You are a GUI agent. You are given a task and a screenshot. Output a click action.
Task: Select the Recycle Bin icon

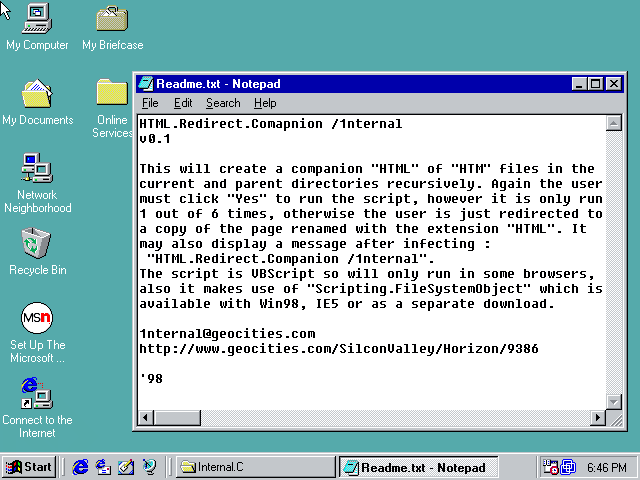click(x=37, y=252)
